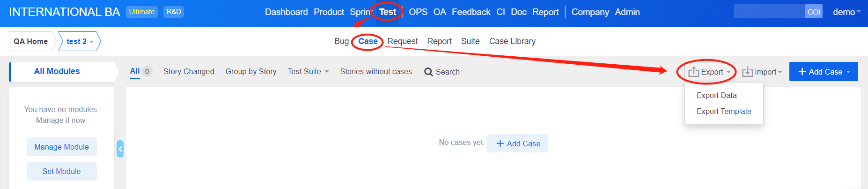Collapse the module sidebar with the arrow handle
This screenshot has width=868, height=189.
pos(120,149)
